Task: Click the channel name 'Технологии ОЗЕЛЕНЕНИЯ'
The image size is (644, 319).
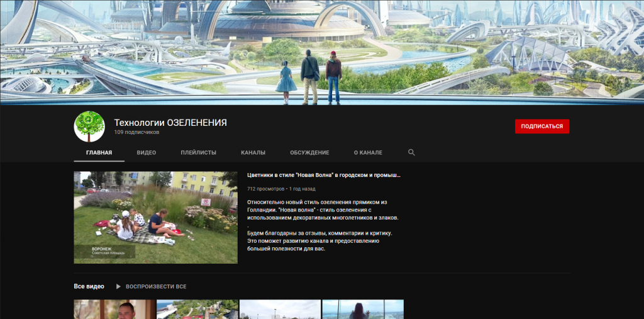Action: point(170,122)
